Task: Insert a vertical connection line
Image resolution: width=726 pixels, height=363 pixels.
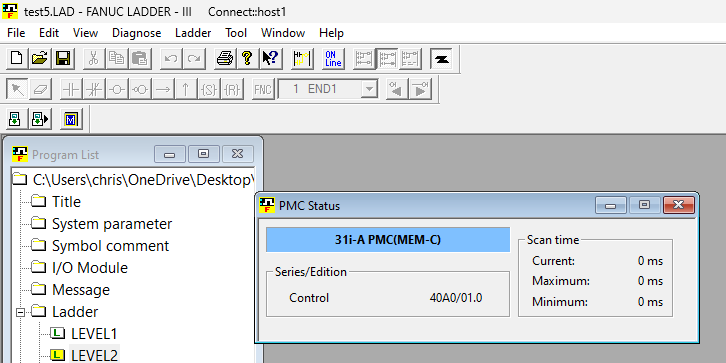Action: [186, 89]
